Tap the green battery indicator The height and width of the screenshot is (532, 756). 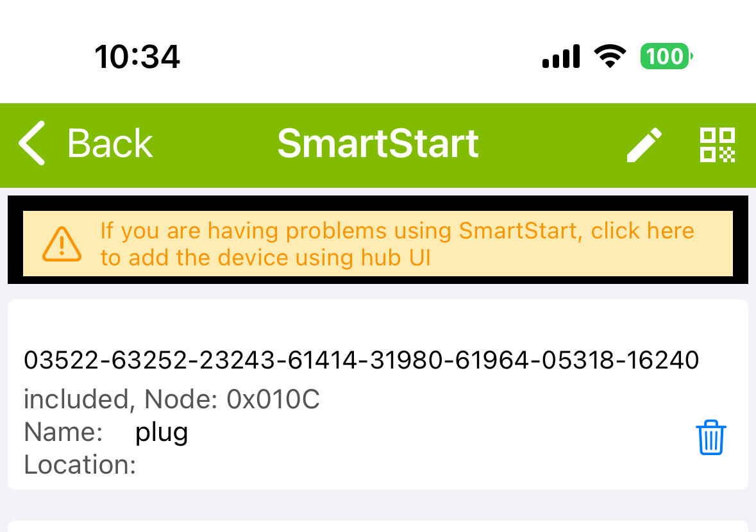point(666,57)
